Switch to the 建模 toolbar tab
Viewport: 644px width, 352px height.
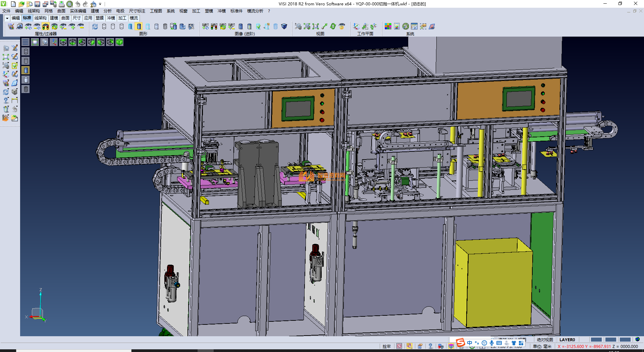tap(54, 18)
